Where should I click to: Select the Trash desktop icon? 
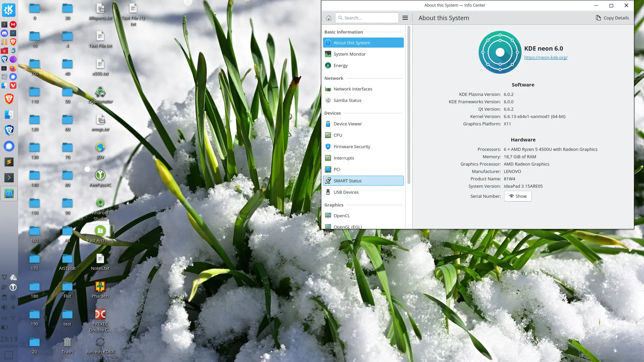(67, 345)
